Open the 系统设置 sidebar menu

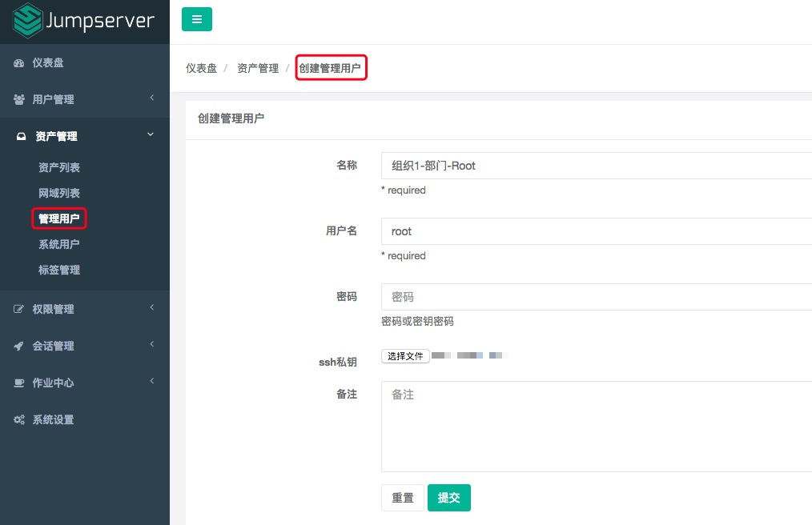point(85,419)
